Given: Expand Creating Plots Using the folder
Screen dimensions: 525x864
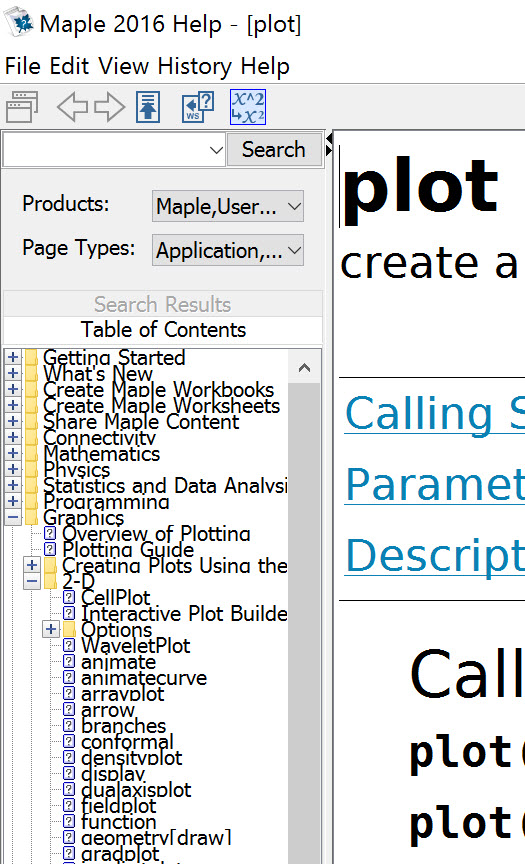Looking at the screenshot, I should (x=32, y=565).
